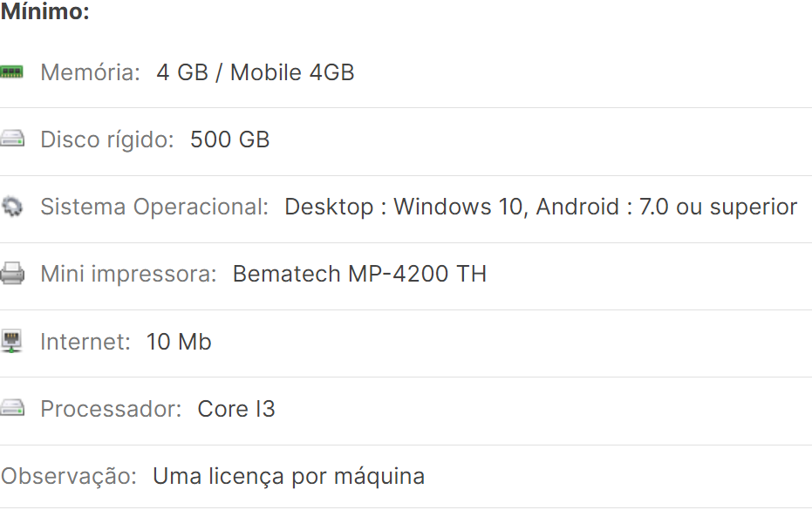This screenshot has width=812, height=510.
Task: Click the hard disk icon beside Disco rígido
Action: point(12,139)
